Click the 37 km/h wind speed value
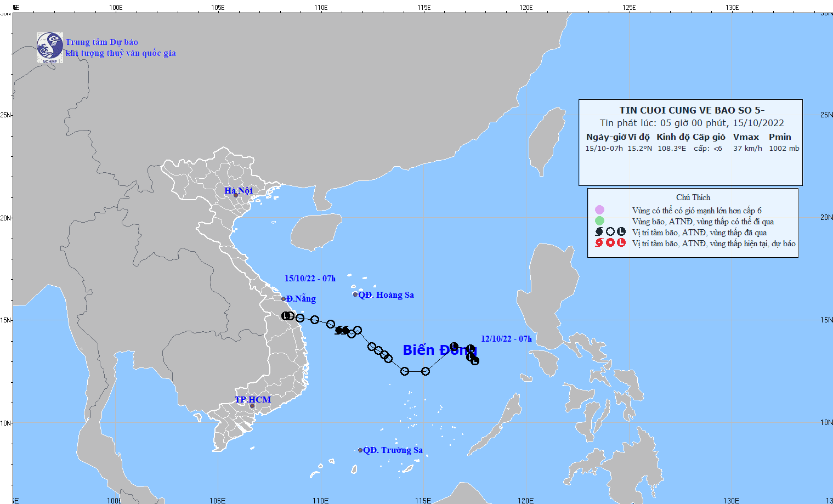833x504 pixels. (x=747, y=149)
